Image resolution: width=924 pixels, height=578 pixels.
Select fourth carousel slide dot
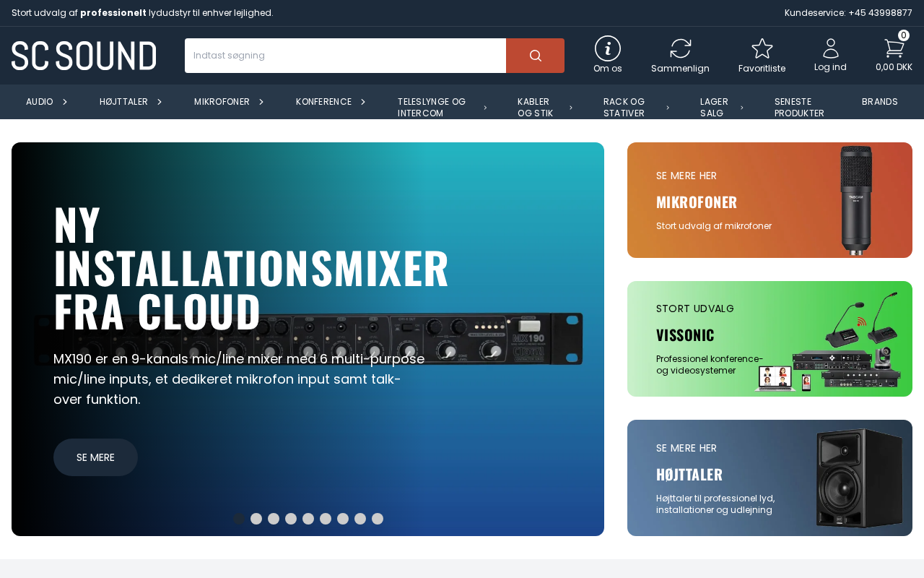tap(291, 519)
